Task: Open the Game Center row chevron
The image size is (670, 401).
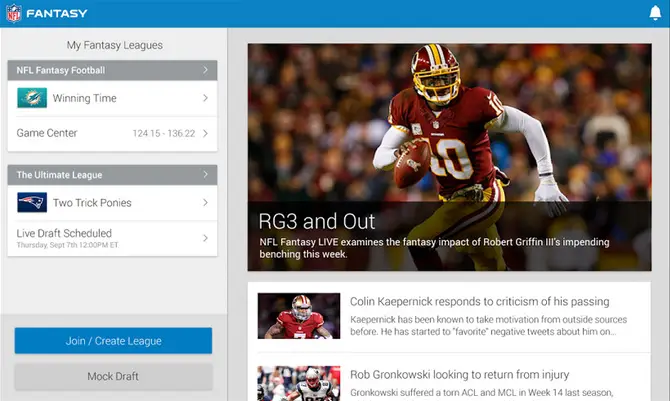Action: 206,133
